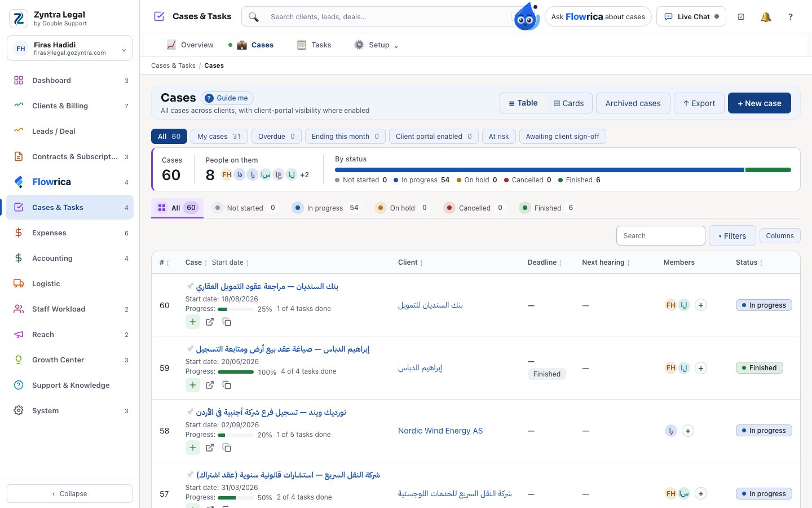Open the Overview tab
The image size is (812, 508).
point(190,45)
